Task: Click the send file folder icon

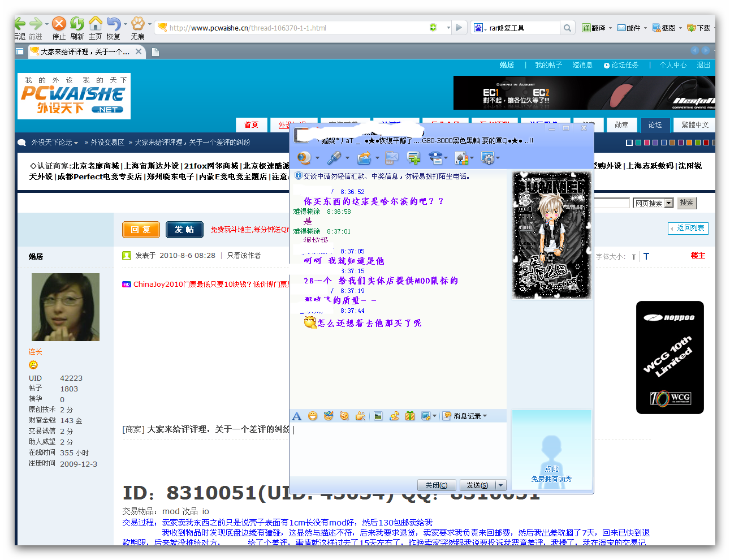Action: click(364, 158)
